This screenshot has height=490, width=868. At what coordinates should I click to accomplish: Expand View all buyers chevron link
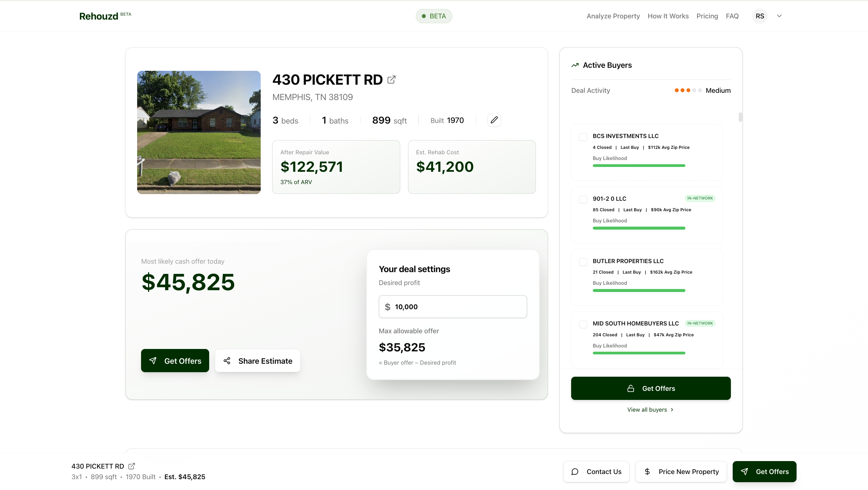[671, 410]
